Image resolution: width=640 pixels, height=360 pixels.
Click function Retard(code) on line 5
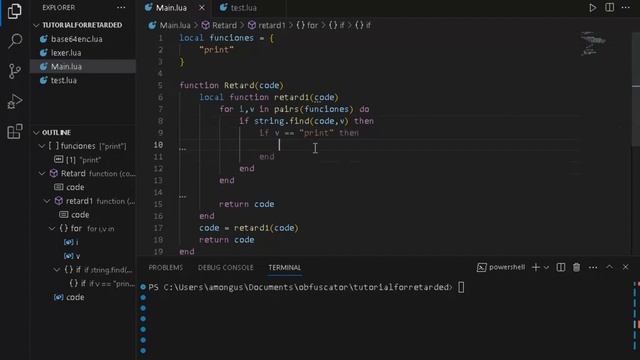pos(231,85)
